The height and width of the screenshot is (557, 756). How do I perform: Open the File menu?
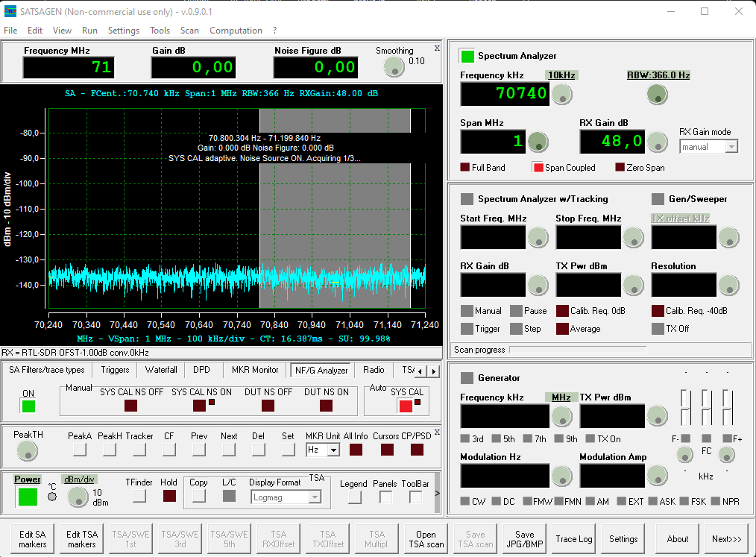[10, 31]
